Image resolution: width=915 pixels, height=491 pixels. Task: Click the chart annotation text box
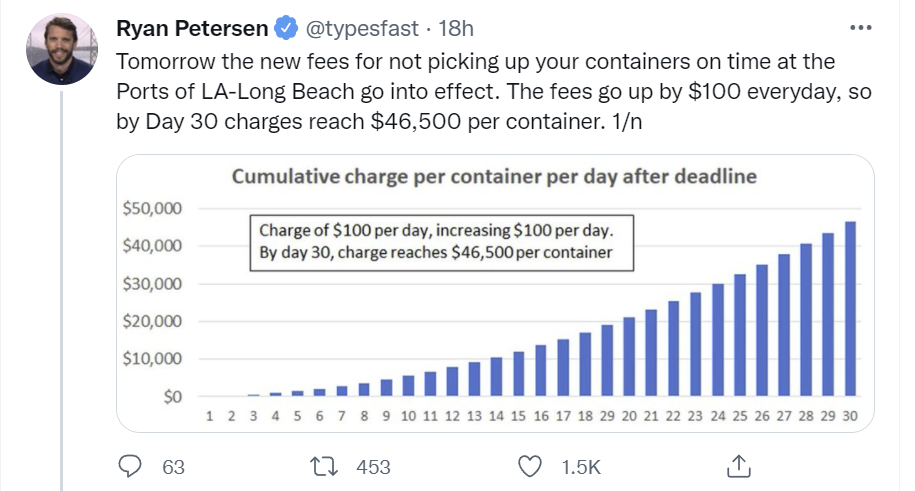pos(445,242)
